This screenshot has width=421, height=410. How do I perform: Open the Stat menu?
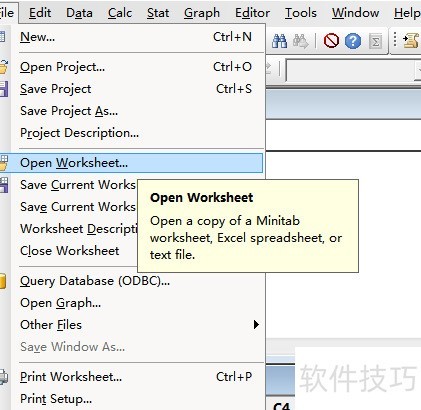click(158, 13)
